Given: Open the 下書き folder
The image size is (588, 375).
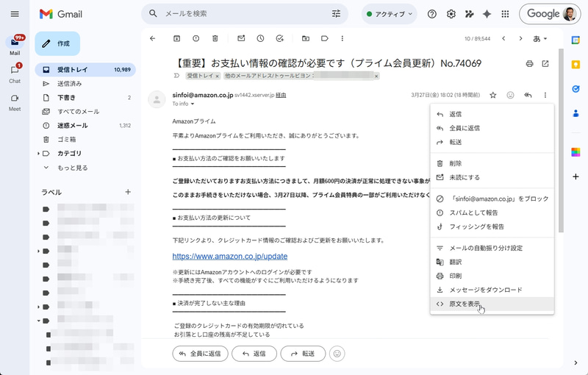Looking at the screenshot, I should point(85,98).
